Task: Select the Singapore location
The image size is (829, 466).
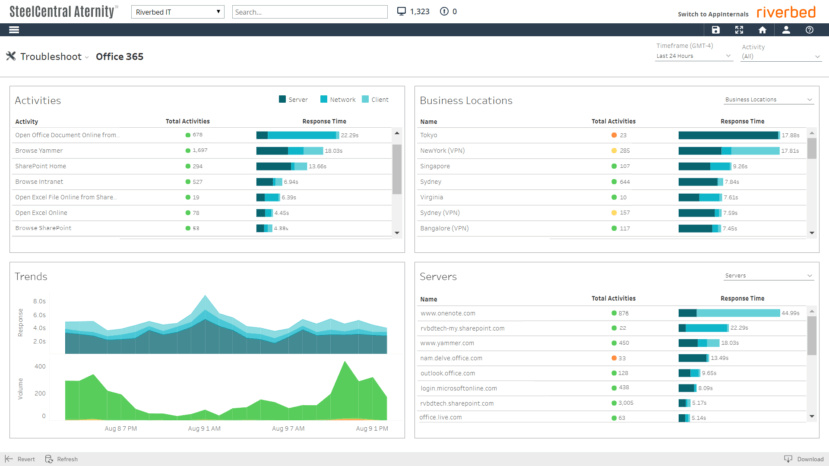Action: pyautogui.click(x=612, y=166)
